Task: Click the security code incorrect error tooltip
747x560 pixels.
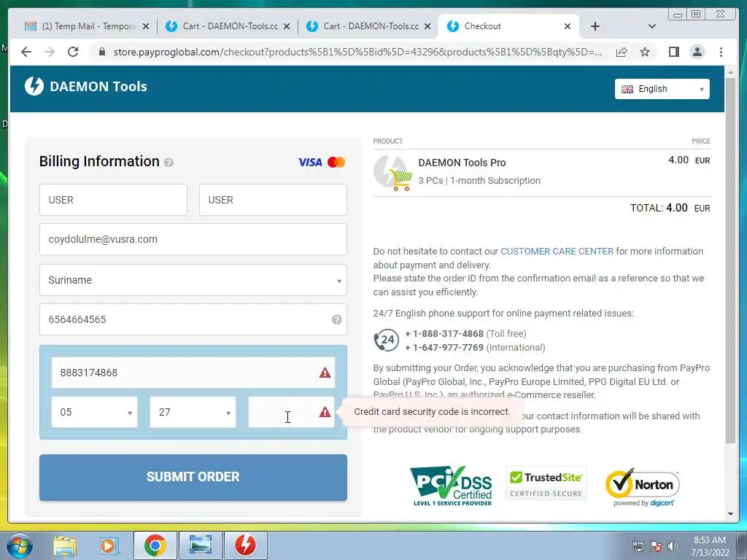Action: tap(432, 412)
